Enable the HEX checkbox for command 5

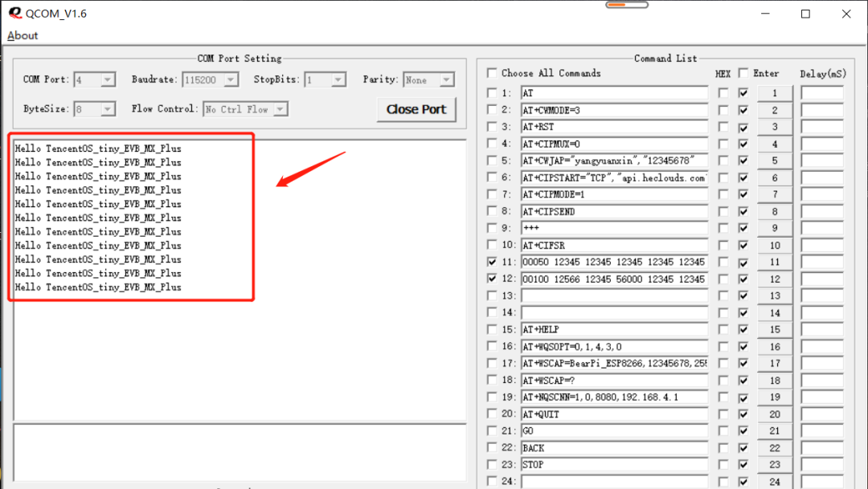coord(723,161)
